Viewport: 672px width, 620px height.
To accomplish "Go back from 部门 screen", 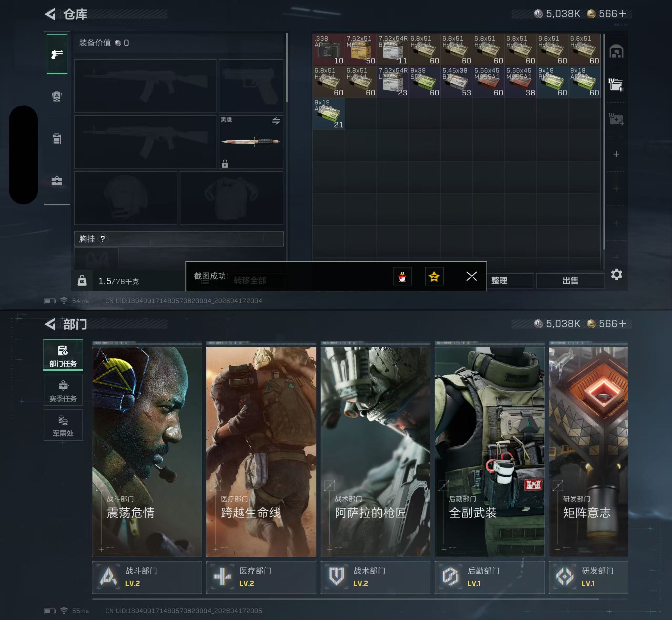I will [50, 324].
